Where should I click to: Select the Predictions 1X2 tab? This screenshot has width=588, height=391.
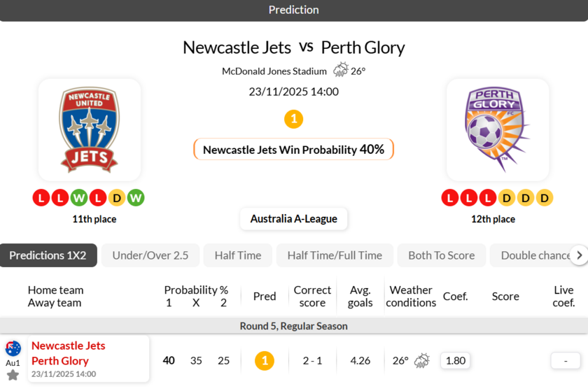[48, 255]
